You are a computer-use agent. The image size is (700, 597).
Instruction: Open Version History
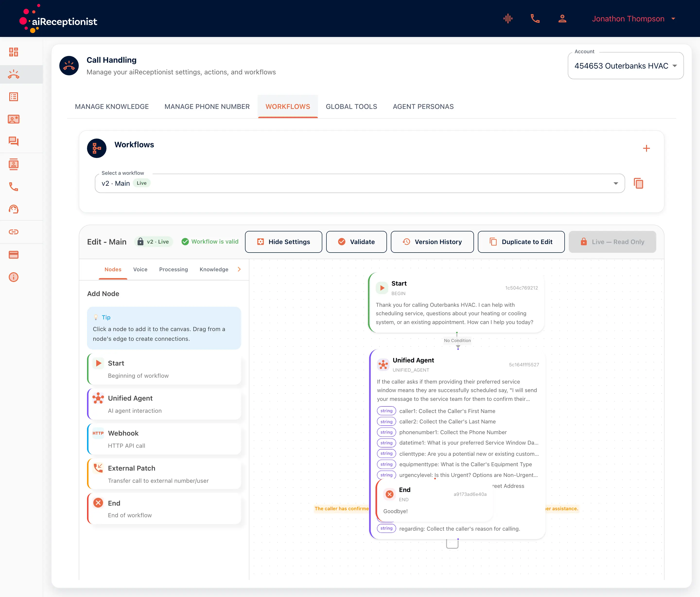coord(432,242)
